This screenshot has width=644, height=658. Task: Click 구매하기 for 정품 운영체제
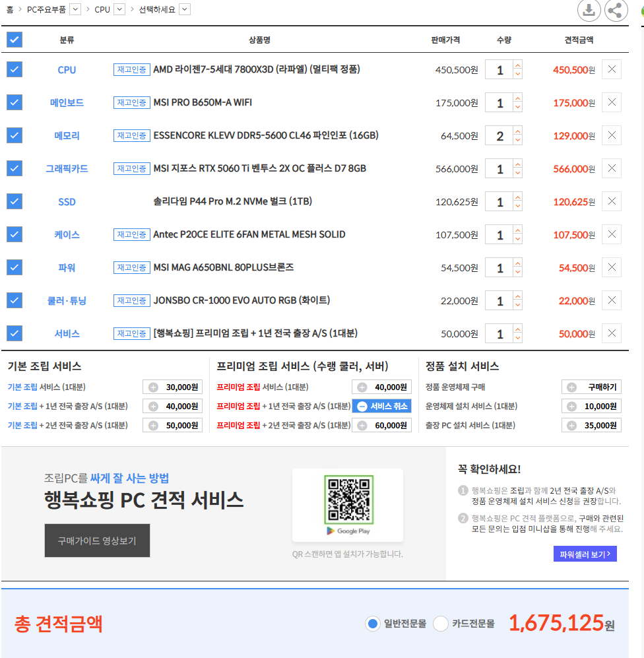pyautogui.click(x=592, y=387)
